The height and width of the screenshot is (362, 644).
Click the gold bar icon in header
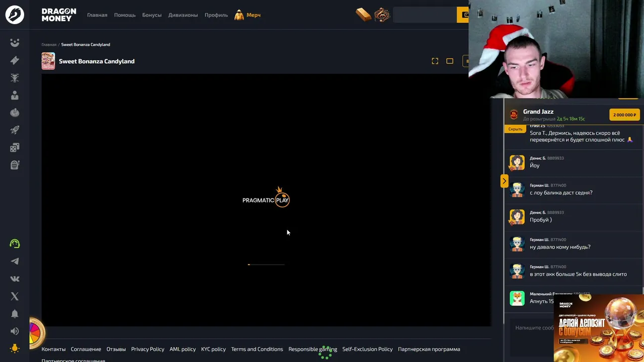coord(363,15)
